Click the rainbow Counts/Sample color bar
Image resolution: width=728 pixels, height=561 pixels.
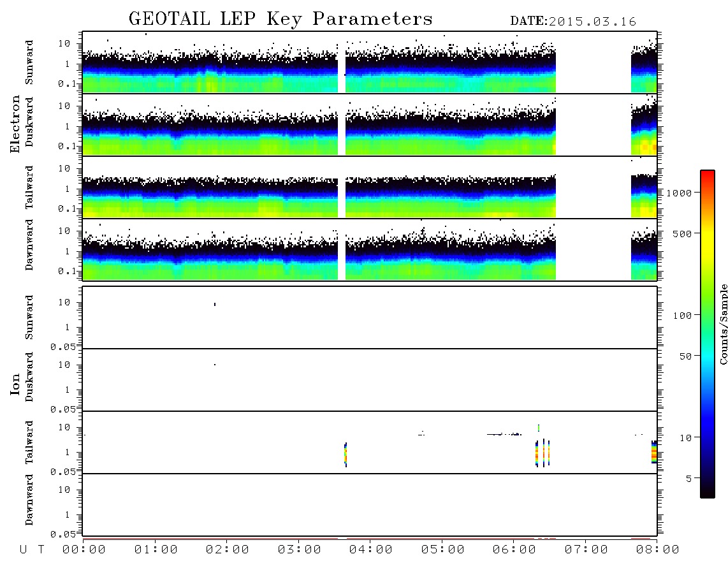pyautogui.click(x=708, y=334)
